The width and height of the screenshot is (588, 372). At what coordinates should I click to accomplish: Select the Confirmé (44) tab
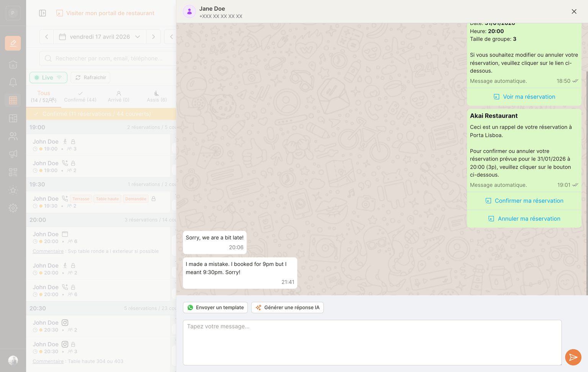point(80,96)
